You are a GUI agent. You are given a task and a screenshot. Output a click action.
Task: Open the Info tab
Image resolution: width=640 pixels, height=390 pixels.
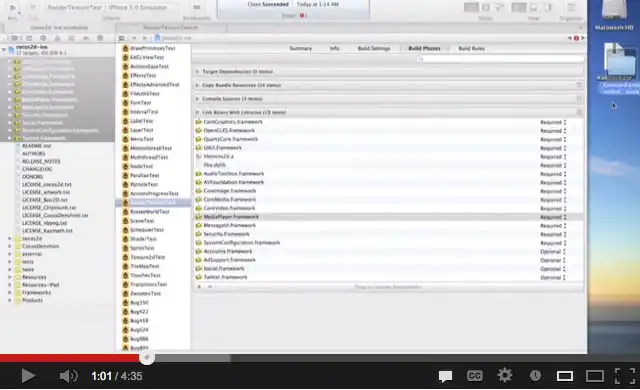pos(335,49)
